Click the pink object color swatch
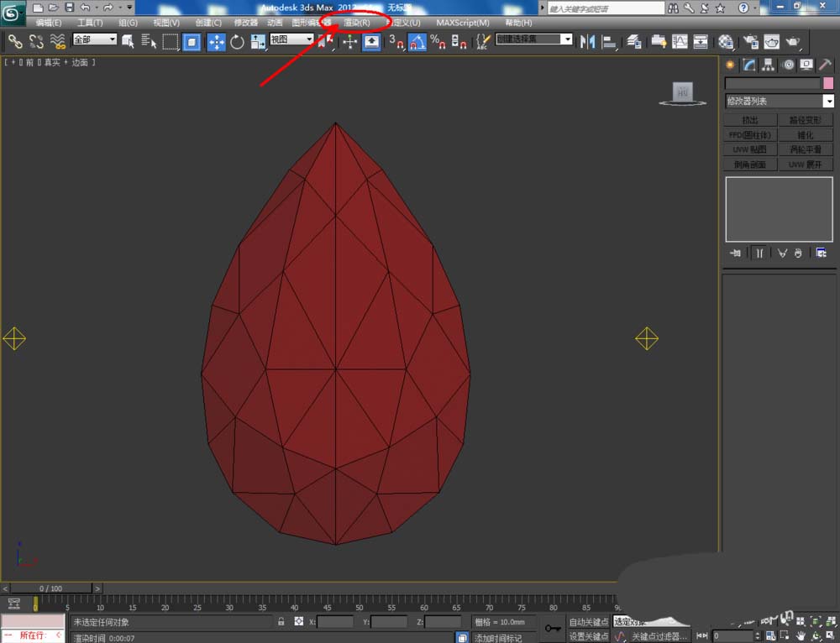This screenshot has height=643, width=840. click(828, 83)
